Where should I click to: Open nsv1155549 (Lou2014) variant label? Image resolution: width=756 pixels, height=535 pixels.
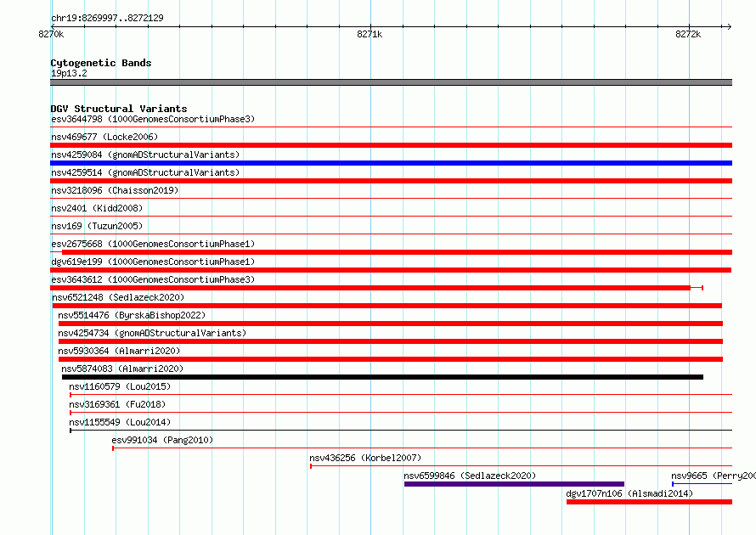[x=120, y=422]
